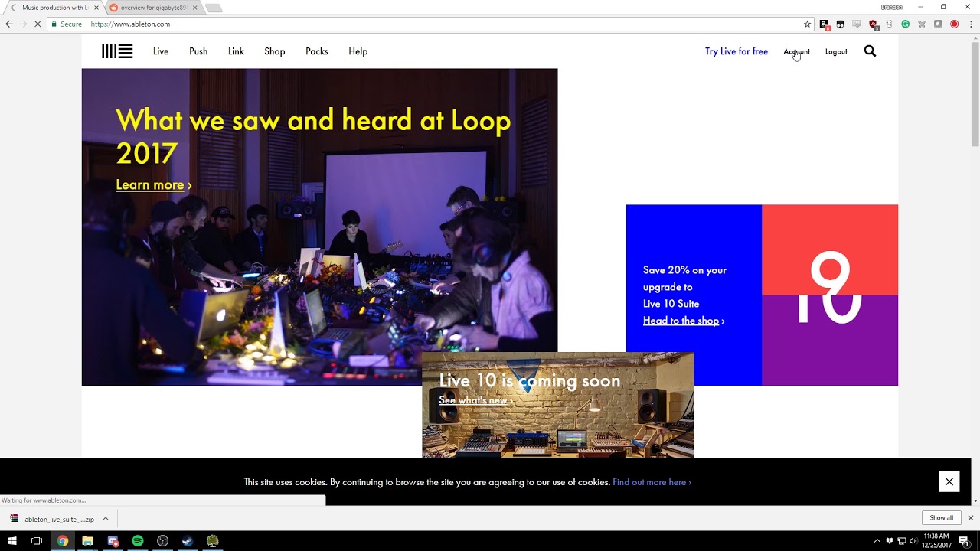Click Head to the shop link
The height and width of the screenshot is (551, 980).
point(684,321)
